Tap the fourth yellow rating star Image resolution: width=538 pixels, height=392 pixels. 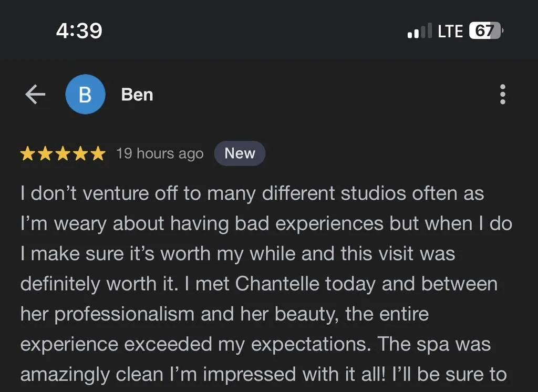80,153
